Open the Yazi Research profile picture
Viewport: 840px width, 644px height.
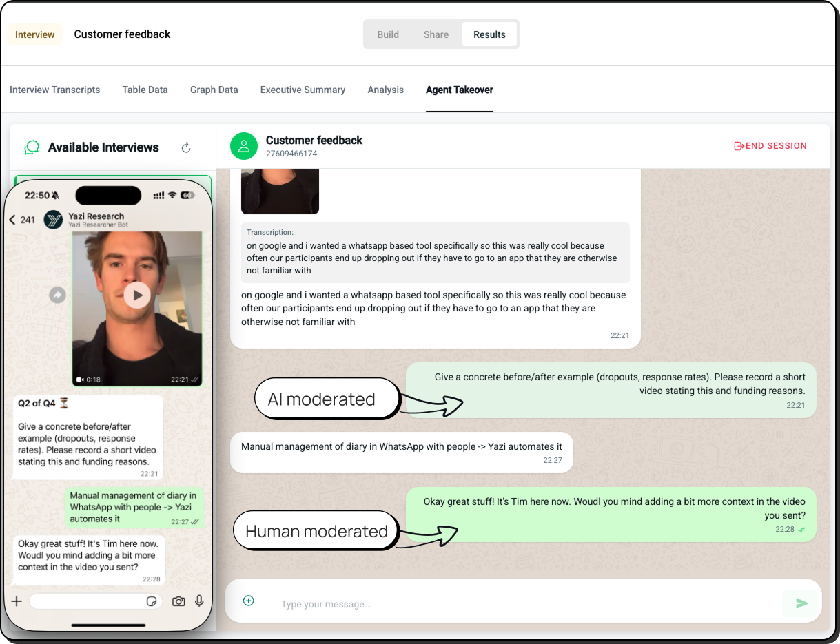coord(54,220)
